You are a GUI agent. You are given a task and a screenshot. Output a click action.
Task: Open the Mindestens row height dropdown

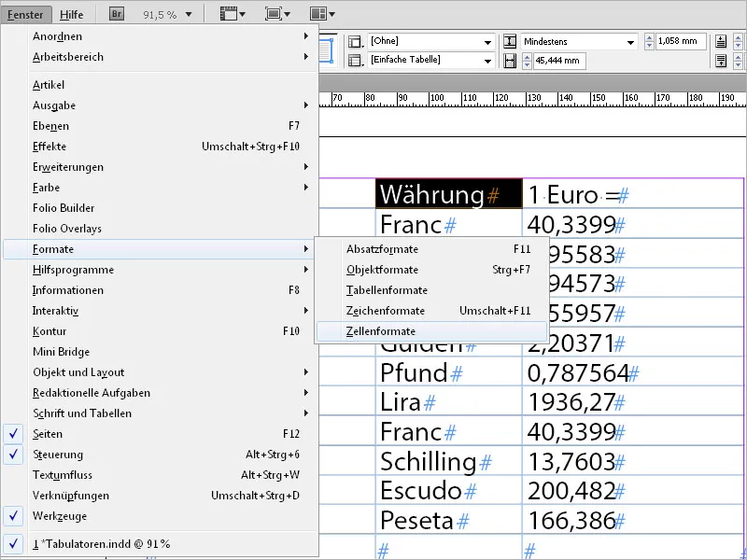click(631, 41)
